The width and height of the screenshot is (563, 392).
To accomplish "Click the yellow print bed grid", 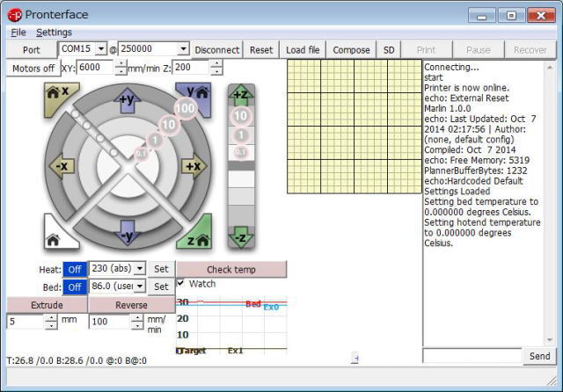I will tap(355, 127).
